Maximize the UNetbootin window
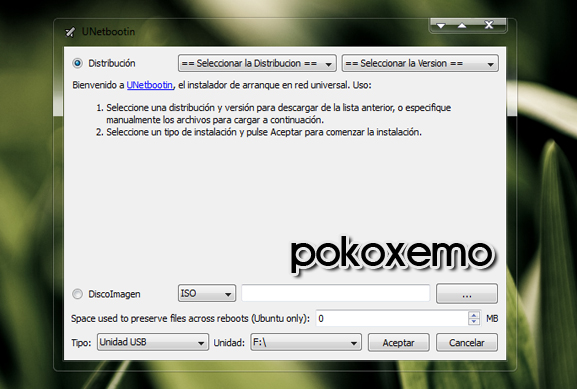This screenshot has width=577, height=389. coord(462,25)
